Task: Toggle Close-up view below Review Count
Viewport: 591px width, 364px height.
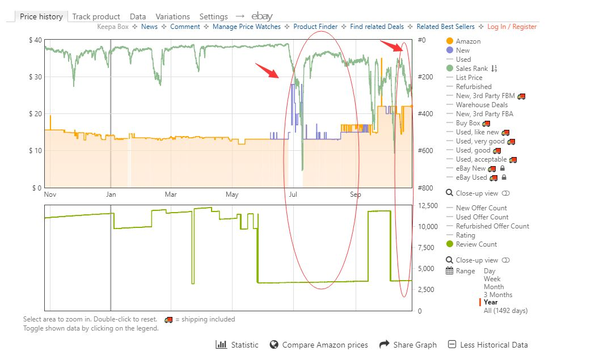Action: 506,260
